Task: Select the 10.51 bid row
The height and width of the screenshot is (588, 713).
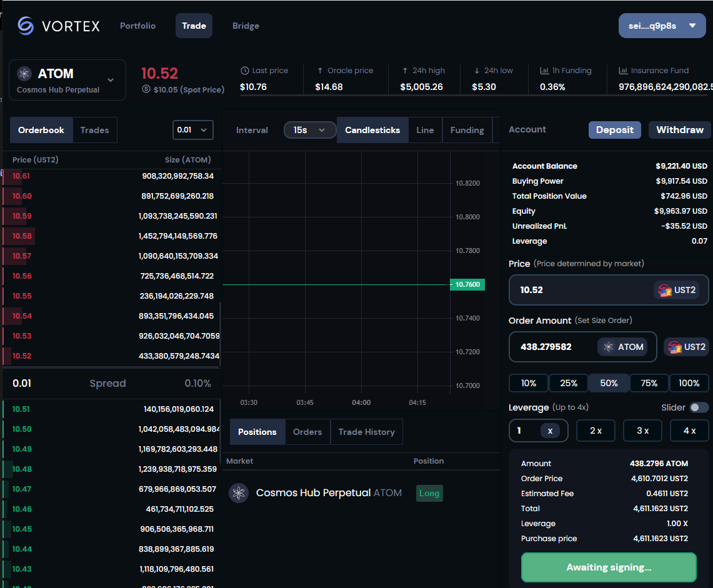Action: tap(112, 409)
